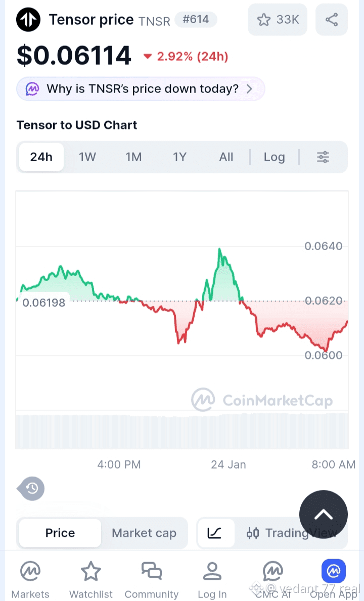Screen dimensions: 364x601
Task: Select the 1Y time range tab
Action: coord(179,157)
